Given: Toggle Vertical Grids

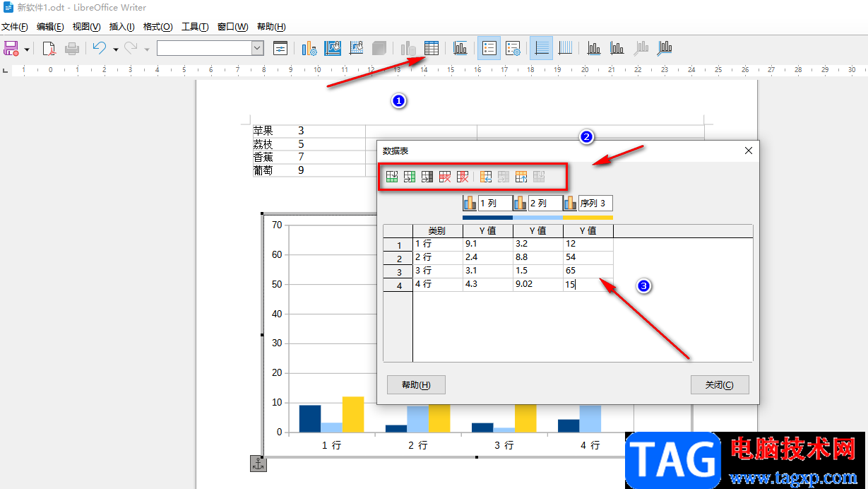Looking at the screenshot, I should 565,49.
